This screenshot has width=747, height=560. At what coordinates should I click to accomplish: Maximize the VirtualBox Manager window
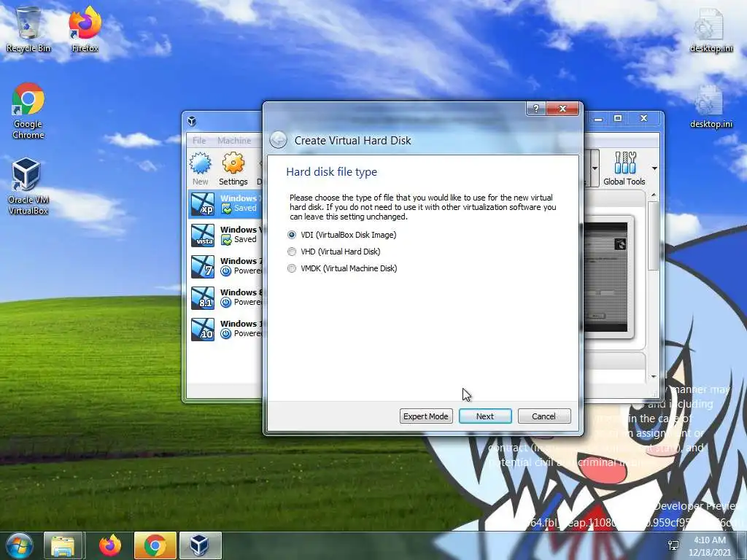click(x=618, y=118)
